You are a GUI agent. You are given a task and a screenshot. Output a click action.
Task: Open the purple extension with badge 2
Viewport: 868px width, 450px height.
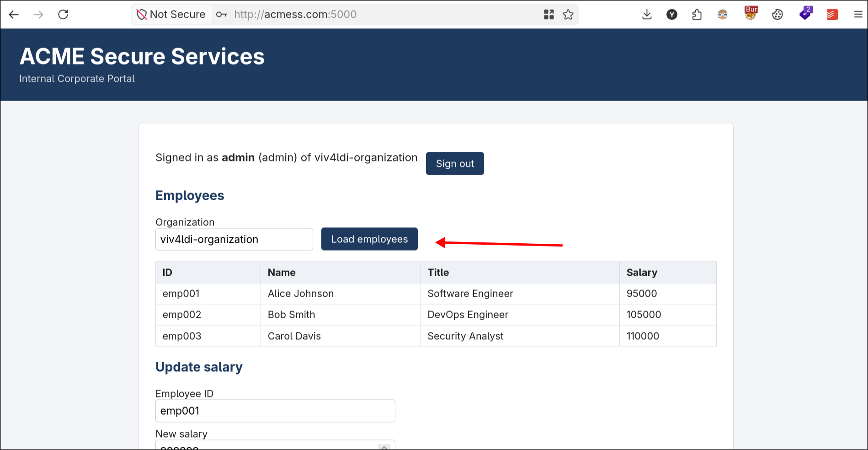tap(806, 13)
